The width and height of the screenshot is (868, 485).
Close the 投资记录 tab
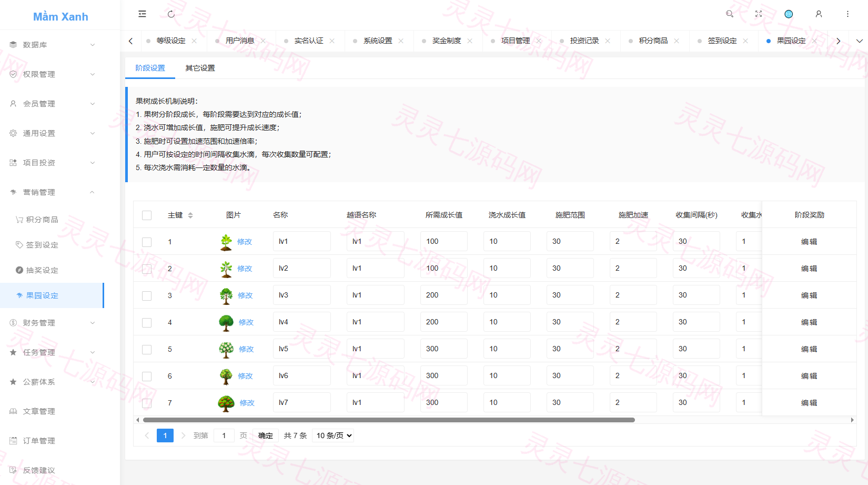[x=608, y=41]
